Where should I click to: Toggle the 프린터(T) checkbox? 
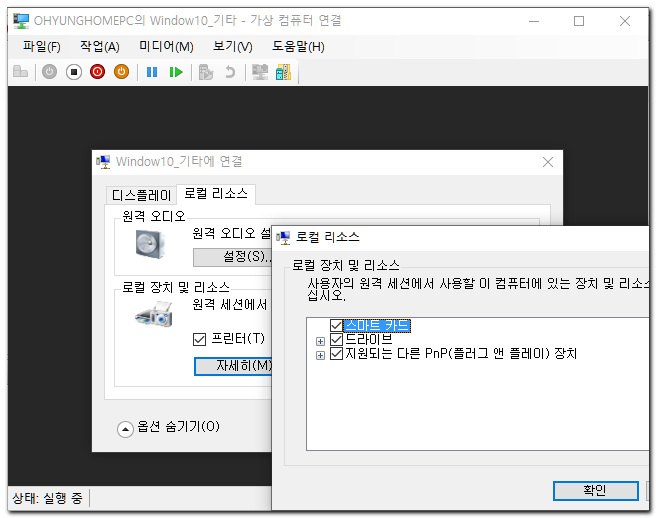coord(199,339)
